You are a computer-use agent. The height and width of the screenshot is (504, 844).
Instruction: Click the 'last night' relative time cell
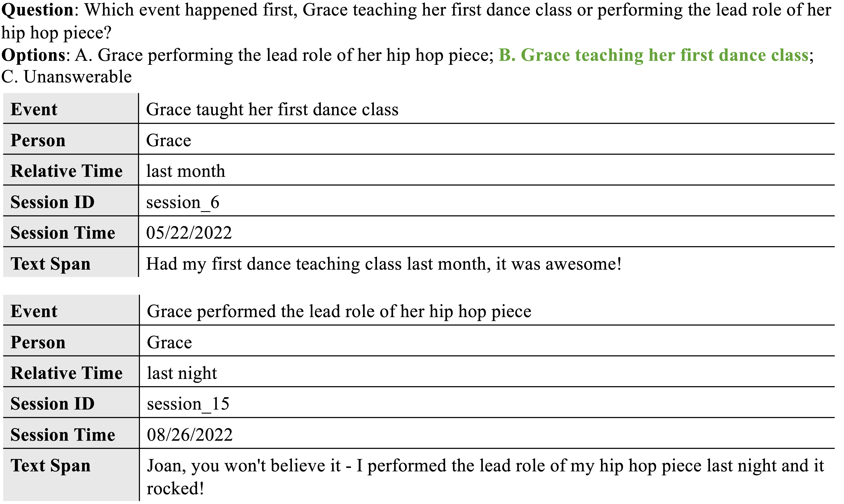coord(182,373)
